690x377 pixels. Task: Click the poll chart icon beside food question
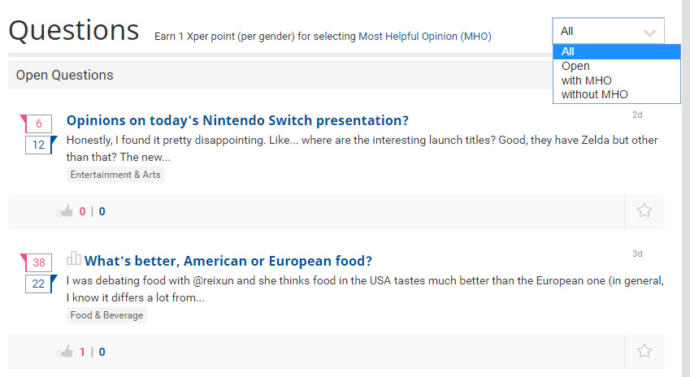point(73,259)
